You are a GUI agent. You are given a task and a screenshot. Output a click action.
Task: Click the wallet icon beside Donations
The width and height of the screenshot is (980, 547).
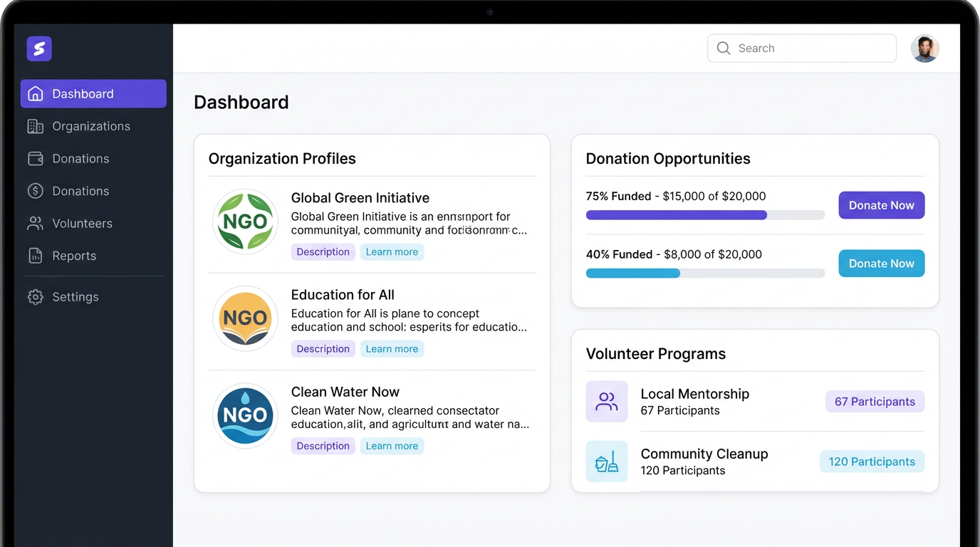35,159
